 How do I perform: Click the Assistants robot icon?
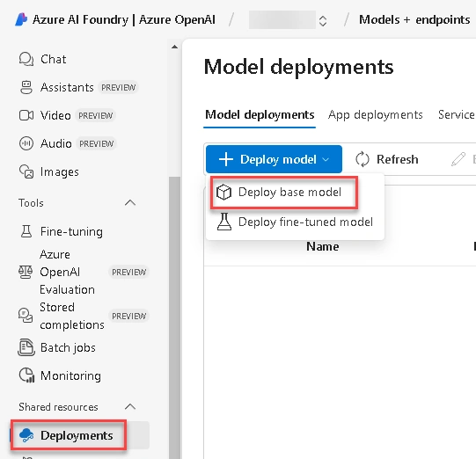(x=26, y=87)
